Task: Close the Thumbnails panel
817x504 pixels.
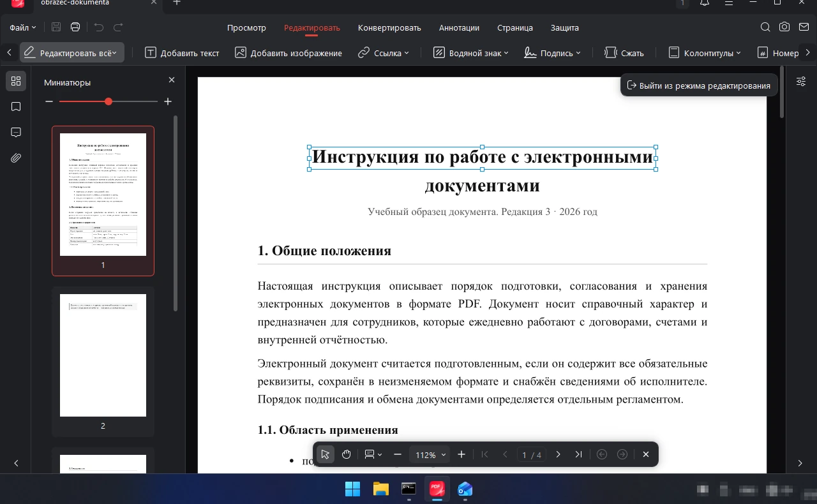Action: (x=171, y=80)
